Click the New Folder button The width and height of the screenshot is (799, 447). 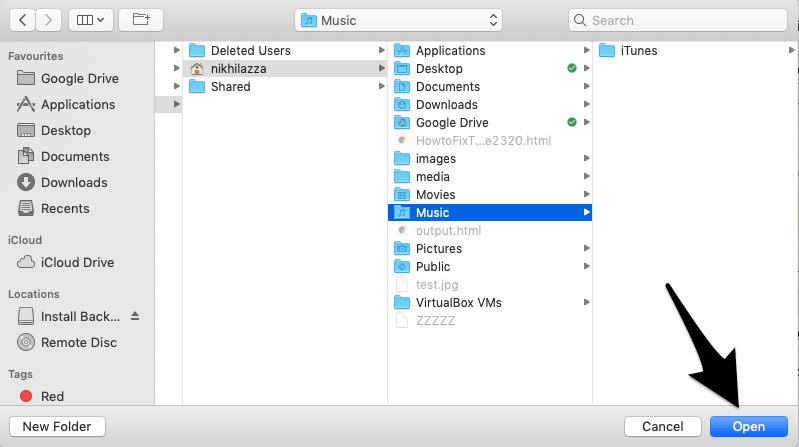point(57,427)
